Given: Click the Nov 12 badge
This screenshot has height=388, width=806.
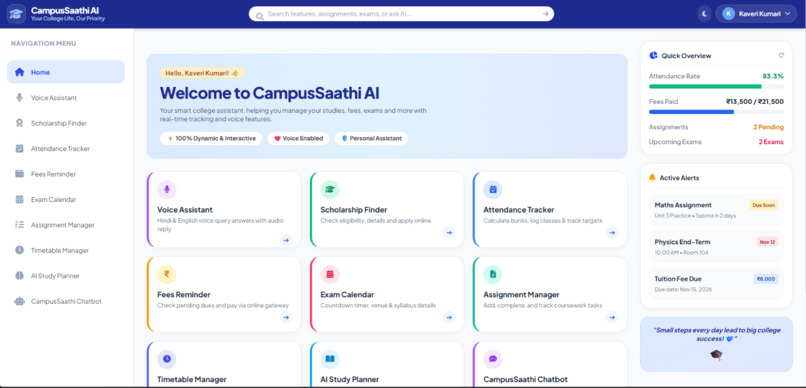Looking at the screenshot, I should coord(767,242).
